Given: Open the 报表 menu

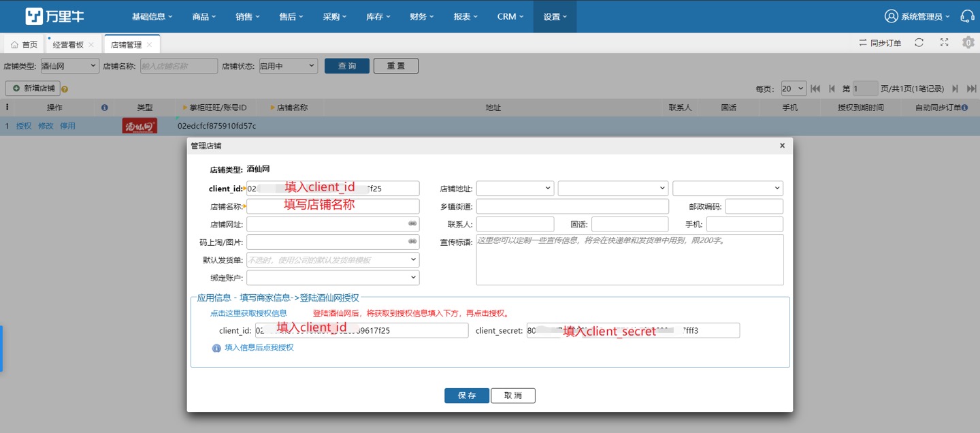Looking at the screenshot, I should pyautogui.click(x=465, y=16).
